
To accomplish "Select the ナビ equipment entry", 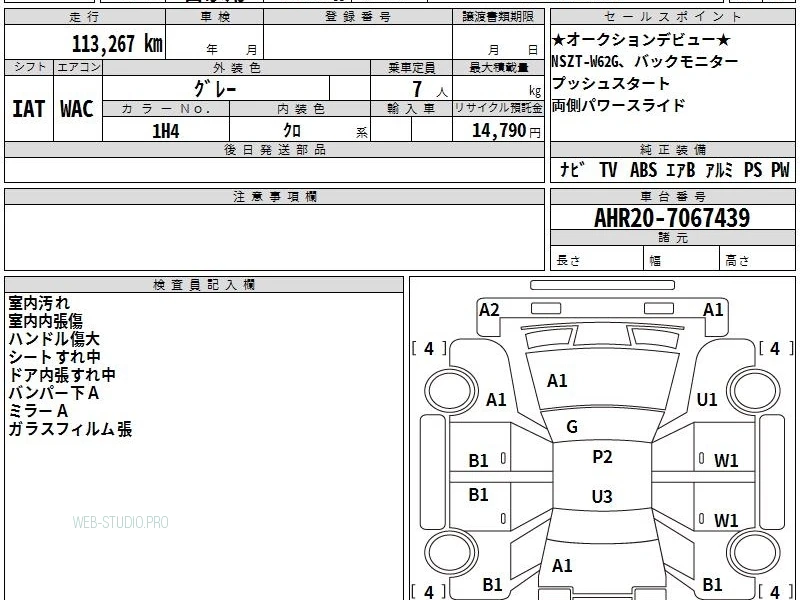I will (x=571, y=169).
